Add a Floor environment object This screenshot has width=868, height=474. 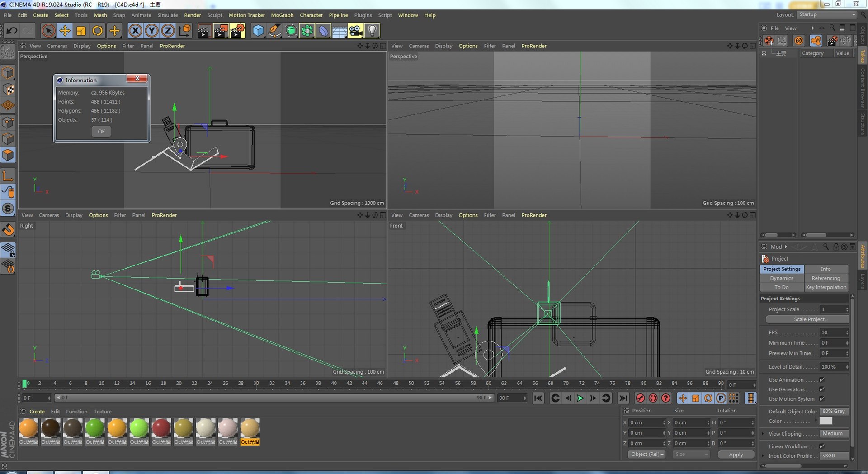click(x=339, y=31)
